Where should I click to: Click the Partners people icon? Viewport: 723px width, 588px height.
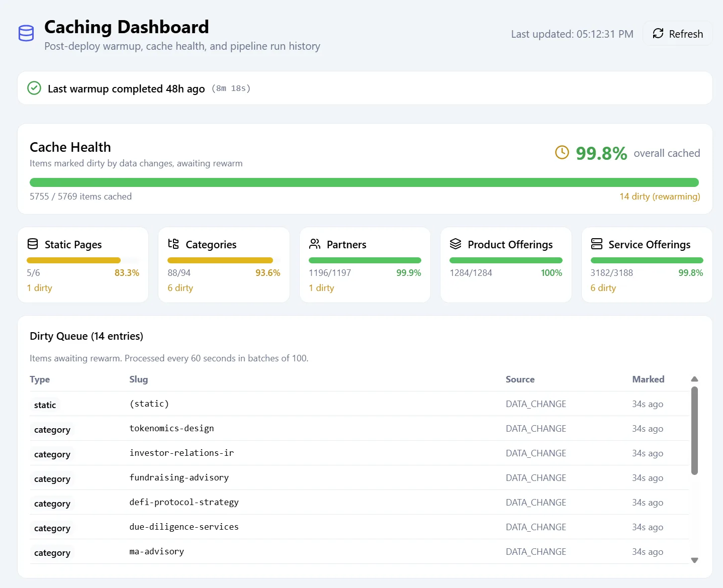click(315, 244)
